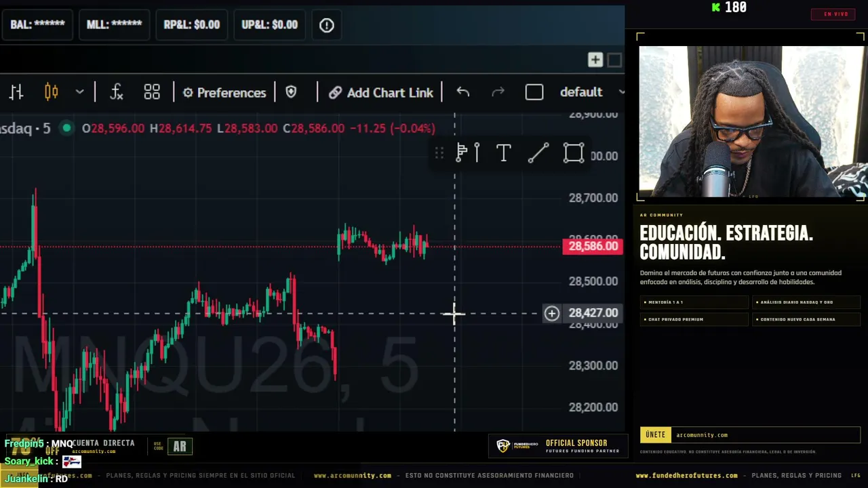Click the shield icon in chart toolbar
868x488 pixels.
pos(291,92)
